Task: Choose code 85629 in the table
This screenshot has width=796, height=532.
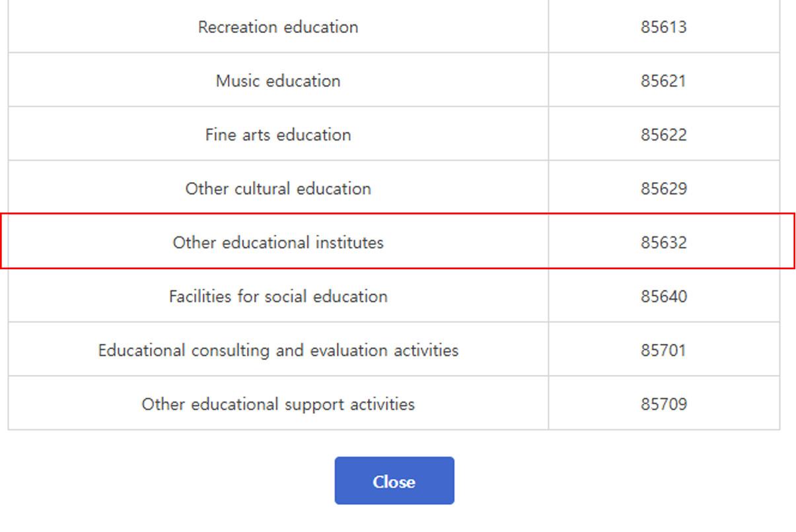Action: 663,189
